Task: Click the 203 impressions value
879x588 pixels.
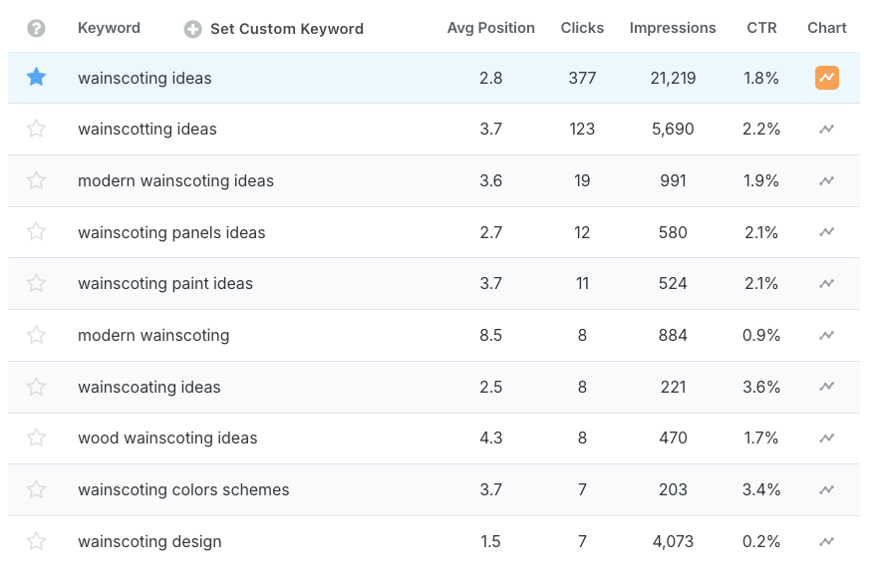Action: [673, 490]
